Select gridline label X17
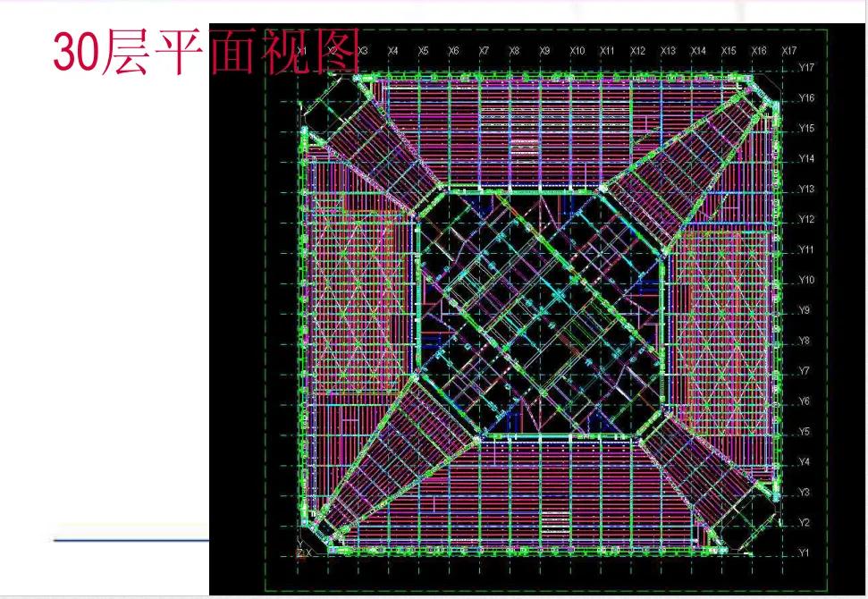868x599 pixels. point(788,51)
